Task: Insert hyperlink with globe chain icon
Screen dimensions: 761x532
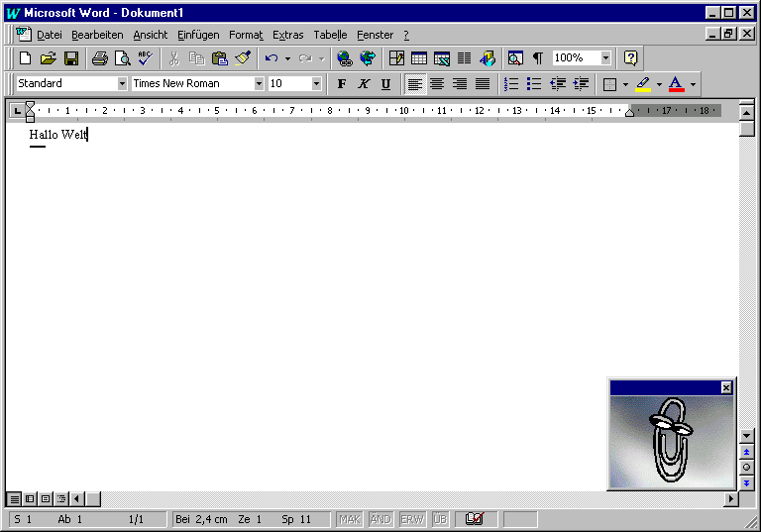Action: tap(345, 58)
